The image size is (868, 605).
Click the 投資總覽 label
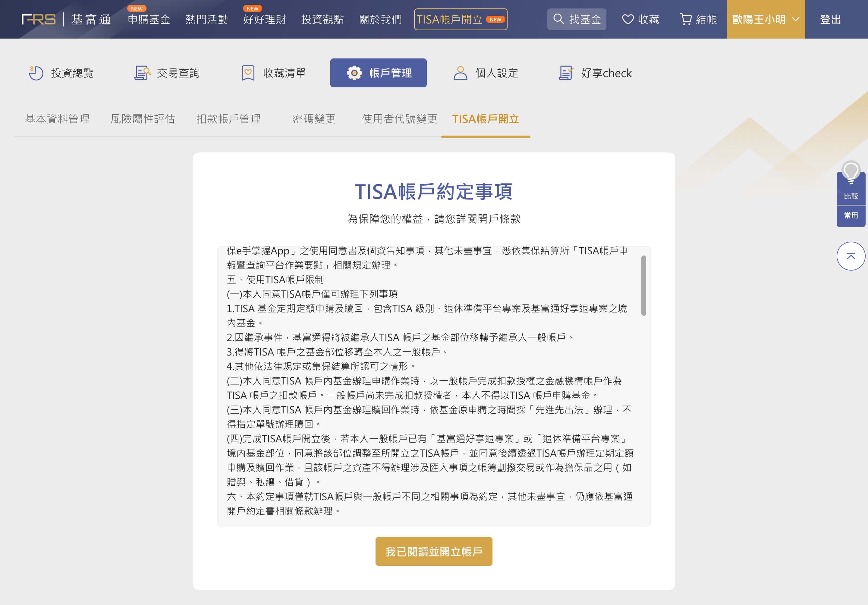[72, 73]
